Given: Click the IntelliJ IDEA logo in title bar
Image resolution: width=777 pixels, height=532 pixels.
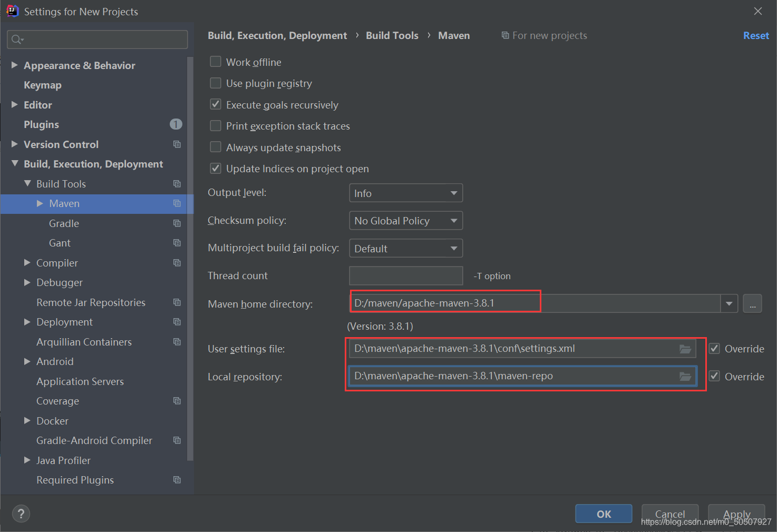Looking at the screenshot, I should point(12,11).
